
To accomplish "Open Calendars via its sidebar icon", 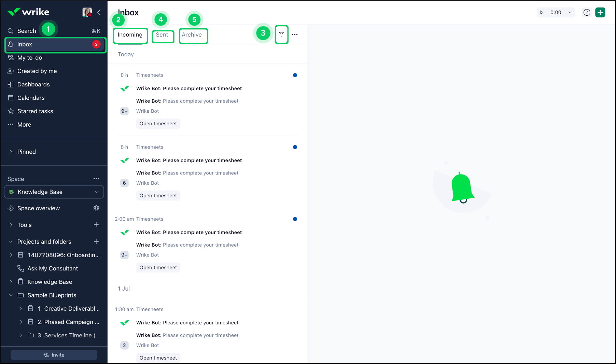I will pyautogui.click(x=11, y=98).
